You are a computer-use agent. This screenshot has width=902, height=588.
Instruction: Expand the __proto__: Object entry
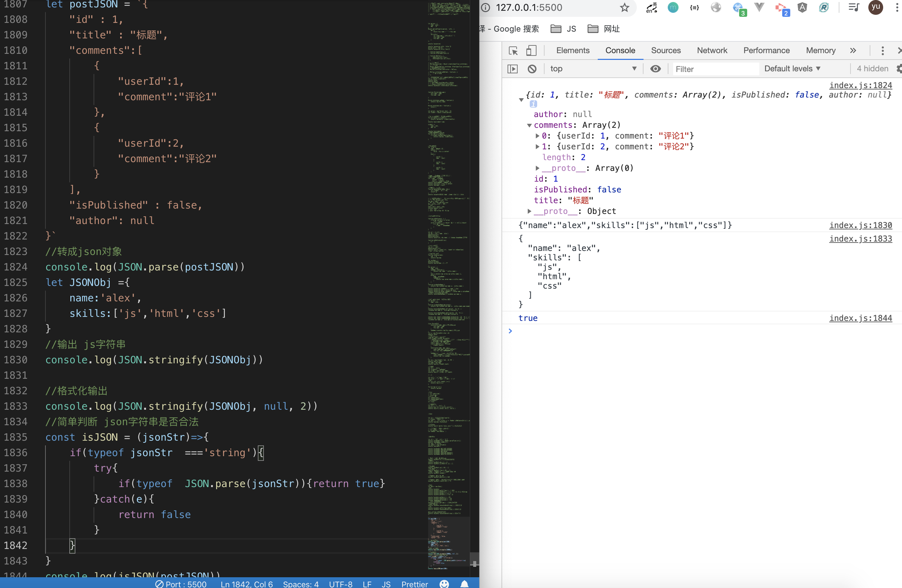coord(529,211)
